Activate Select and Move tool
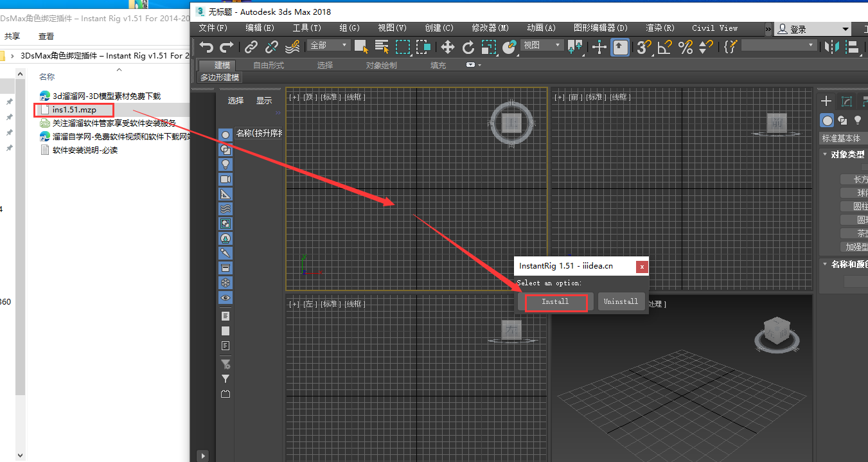The height and width of the screenshot is (462, 868). click(447, 47)
